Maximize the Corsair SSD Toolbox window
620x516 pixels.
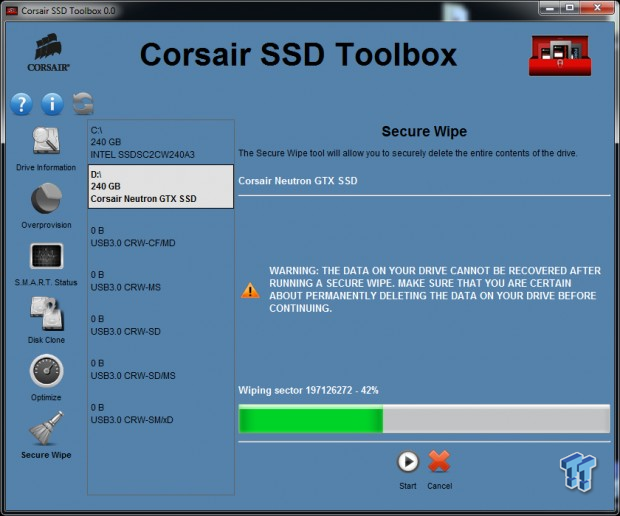(570, 8)
